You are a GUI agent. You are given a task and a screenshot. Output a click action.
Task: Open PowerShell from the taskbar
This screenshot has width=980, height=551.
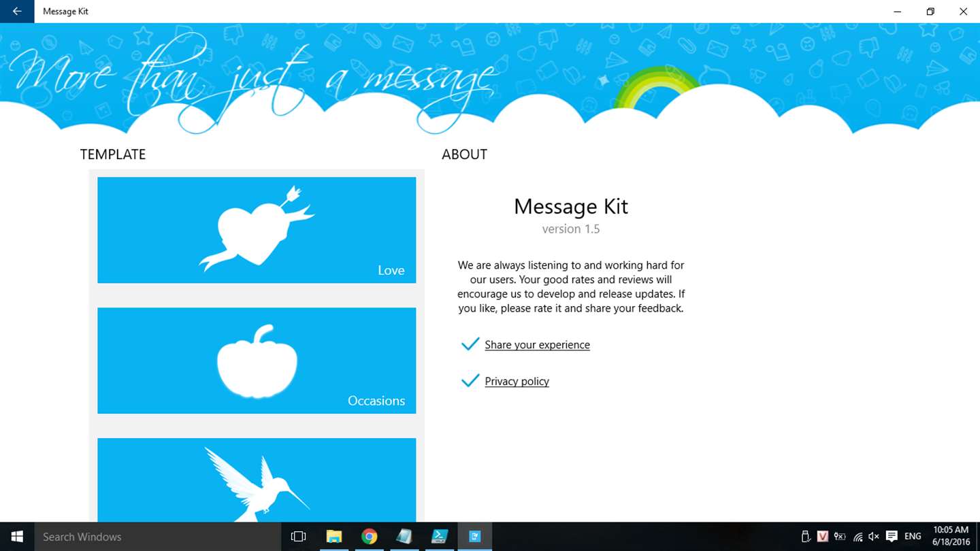pos(440,537)
